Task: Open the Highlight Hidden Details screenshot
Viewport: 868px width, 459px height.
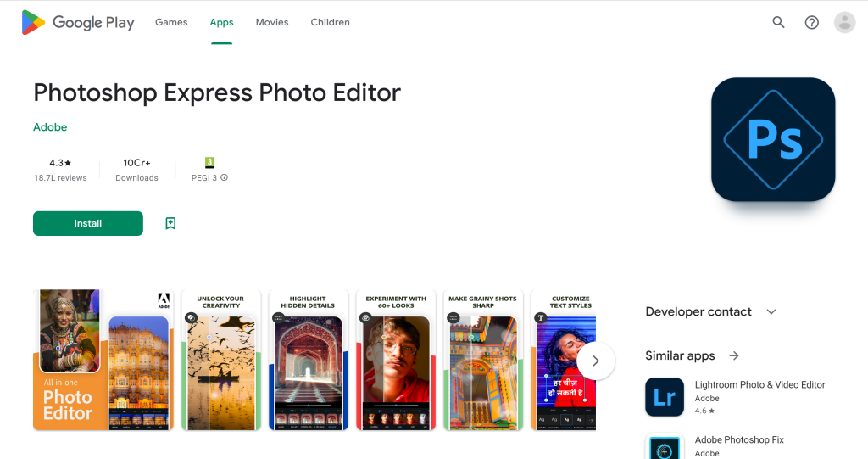Action: click(x=309, y=360)
